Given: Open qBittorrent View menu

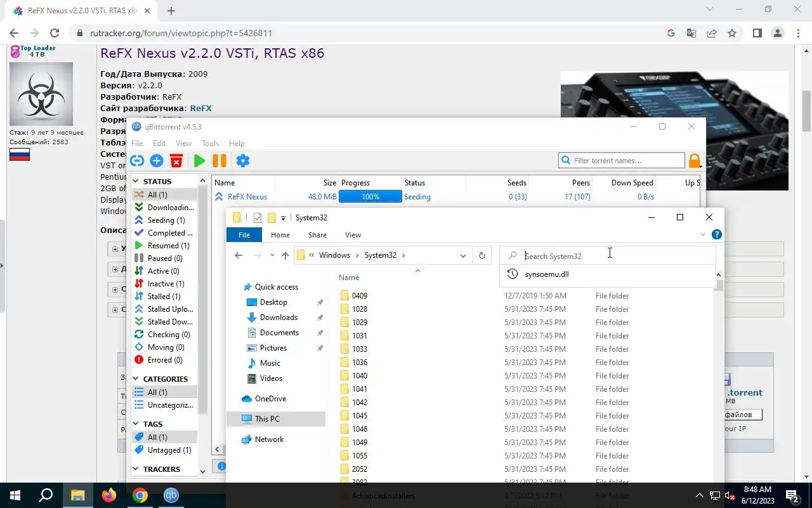Looking at the screenshot, I should coord(183,144).
